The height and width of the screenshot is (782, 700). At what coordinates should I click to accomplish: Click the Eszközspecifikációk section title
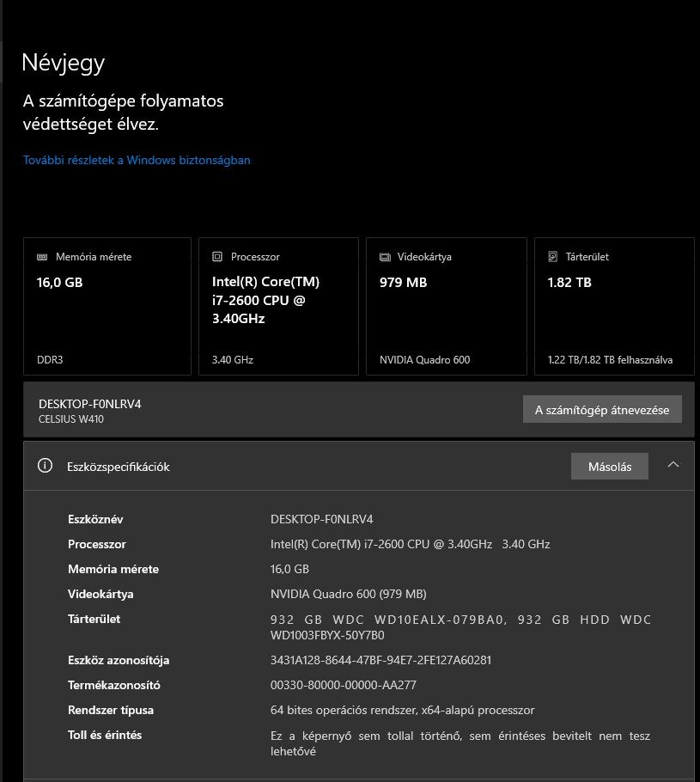pos(119,467)
